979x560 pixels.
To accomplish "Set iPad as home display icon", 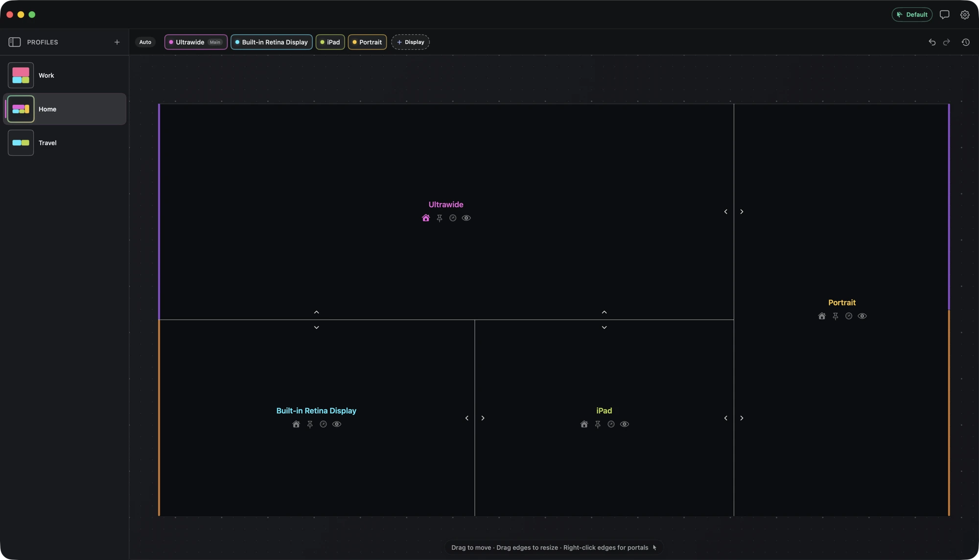I will pos(584,424).
